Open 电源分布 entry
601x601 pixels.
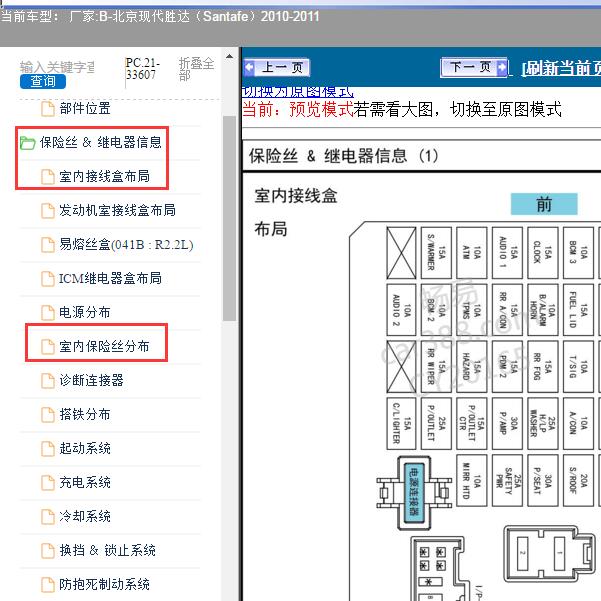[x=85, y=312]
